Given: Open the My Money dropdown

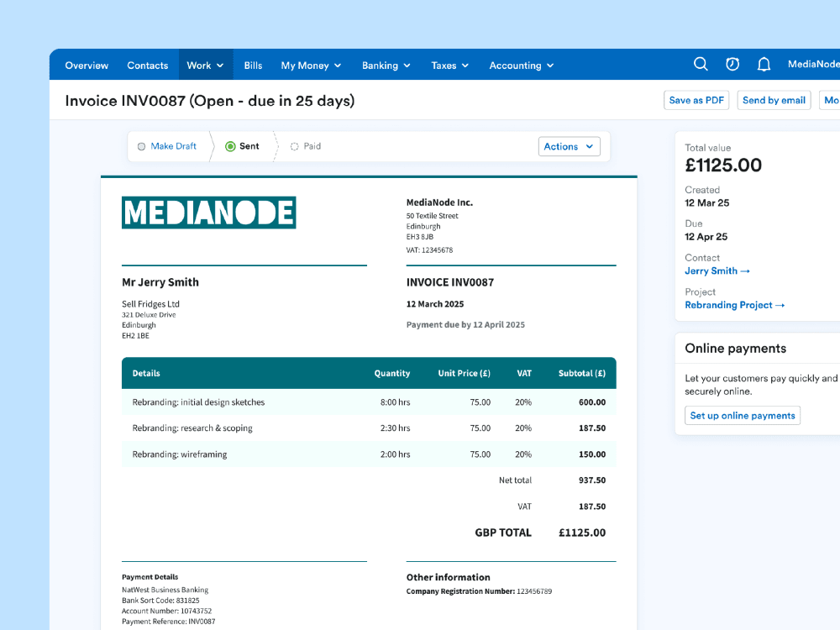Looking at the screenshot, I should [x=310, y=65].
